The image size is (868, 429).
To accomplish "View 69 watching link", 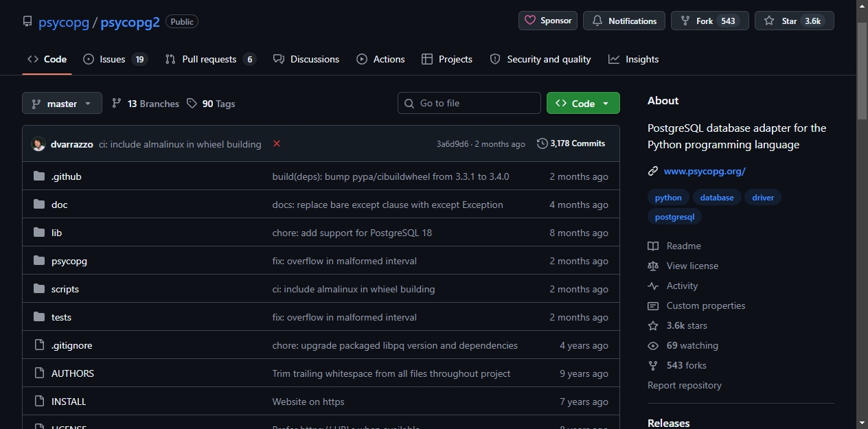I will pyautogui.click(x=683, y=345).
